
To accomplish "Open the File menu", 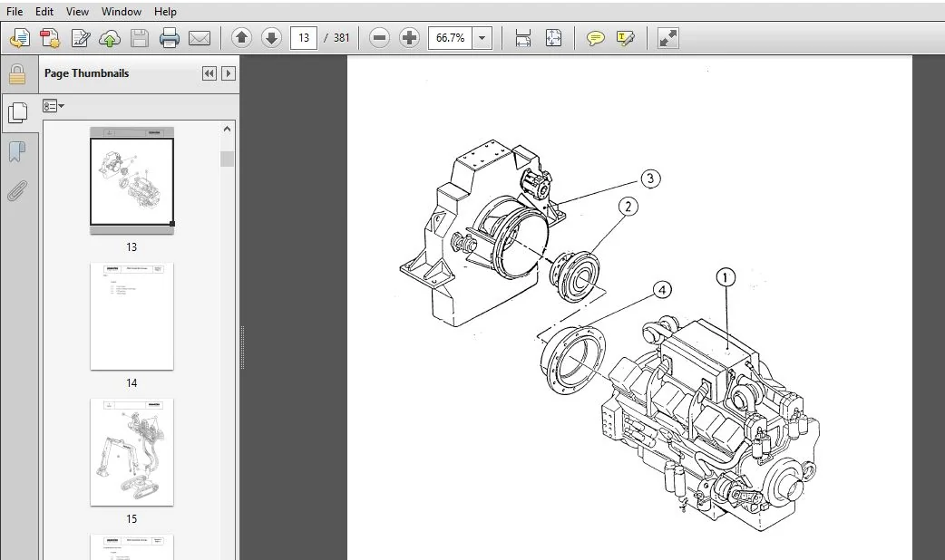I will click(x=15, y=12).
